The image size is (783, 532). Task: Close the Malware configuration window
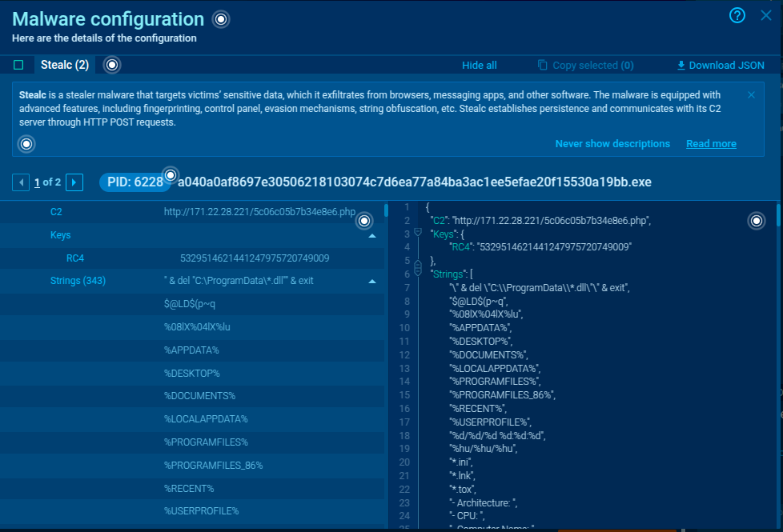pyautogui.click(x=766, y=16)
